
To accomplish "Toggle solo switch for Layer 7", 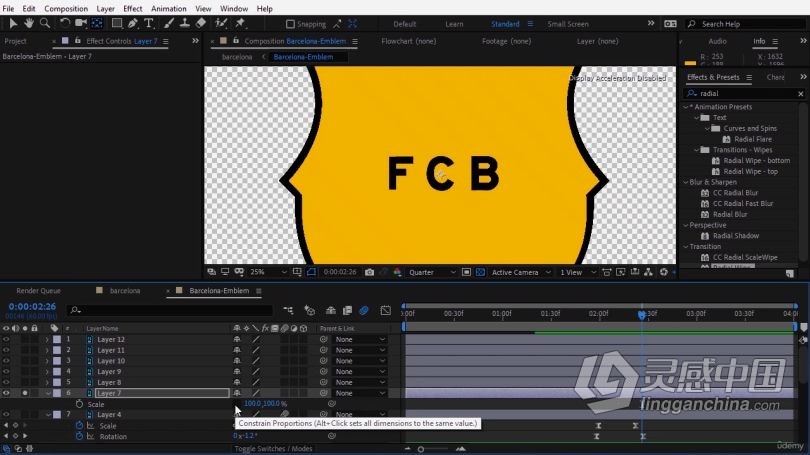I will pos(24,393).
